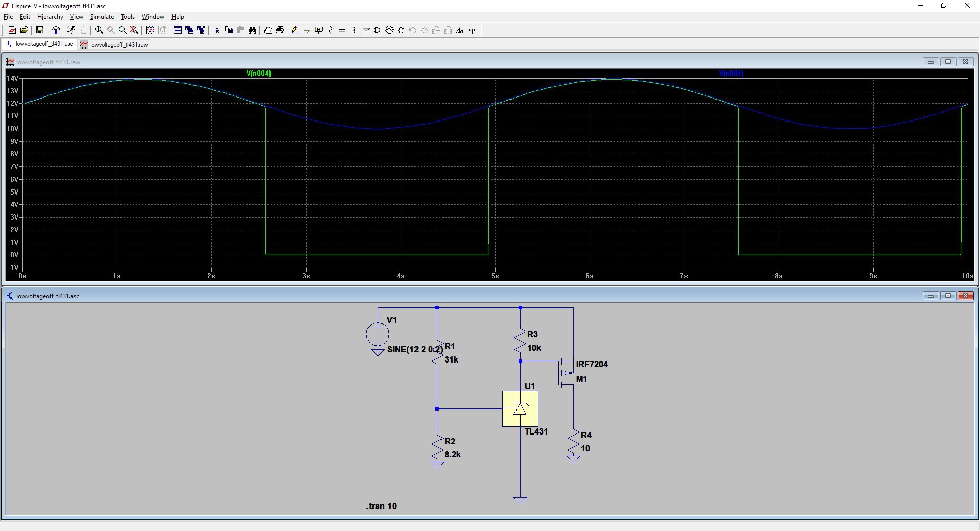Select the Zoom In magnifier

pos(99,30)
